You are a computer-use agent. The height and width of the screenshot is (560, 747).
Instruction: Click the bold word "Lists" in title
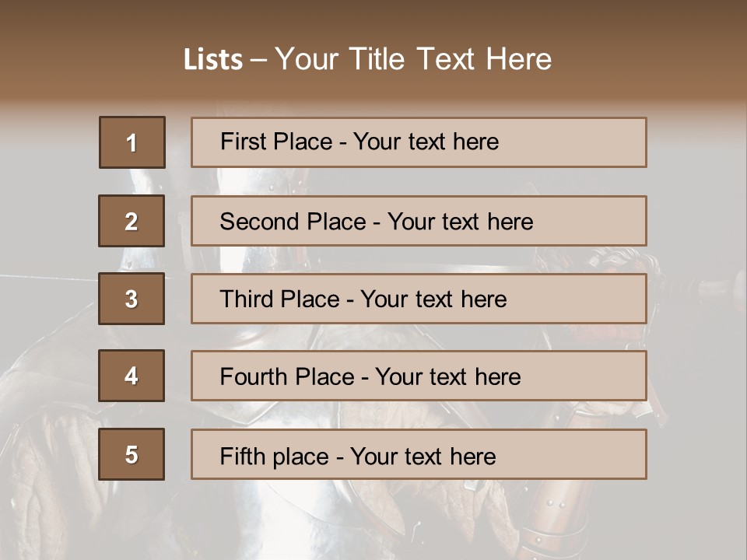(x=213, y=60)
